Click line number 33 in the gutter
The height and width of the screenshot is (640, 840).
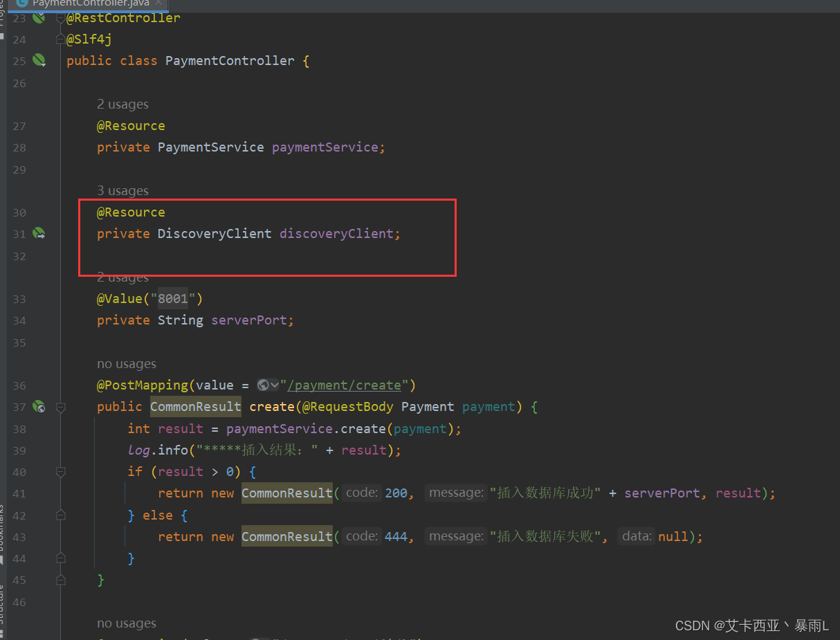click(19, 300)
